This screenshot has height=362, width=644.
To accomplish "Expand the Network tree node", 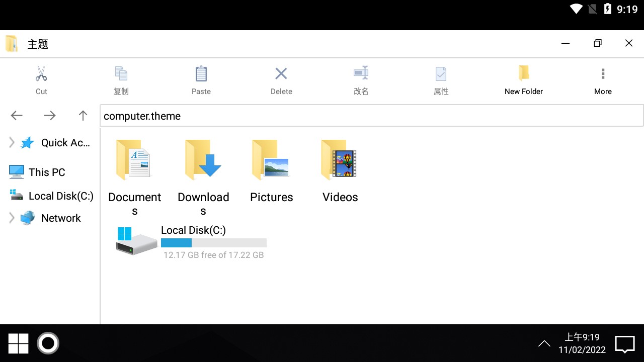I will [x=12, y=218].
